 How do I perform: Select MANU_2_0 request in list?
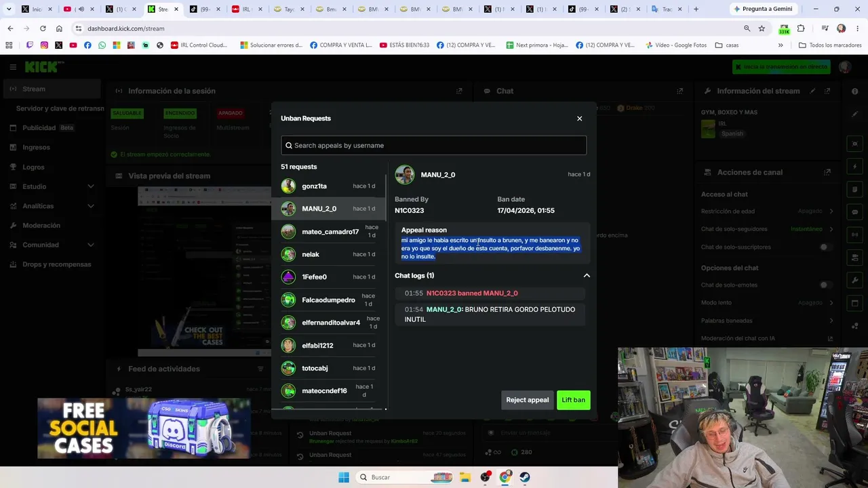tap(329, 209)
